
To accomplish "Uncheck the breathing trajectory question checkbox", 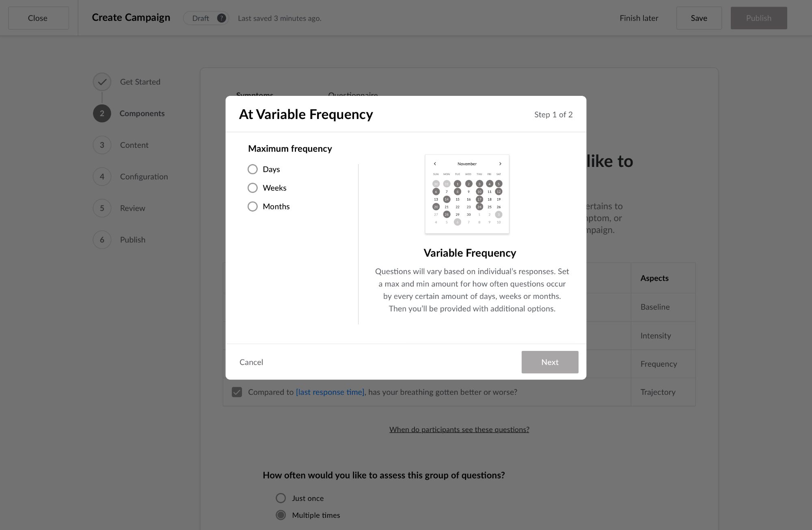I will pyautogui.click(x=237, y=392).
